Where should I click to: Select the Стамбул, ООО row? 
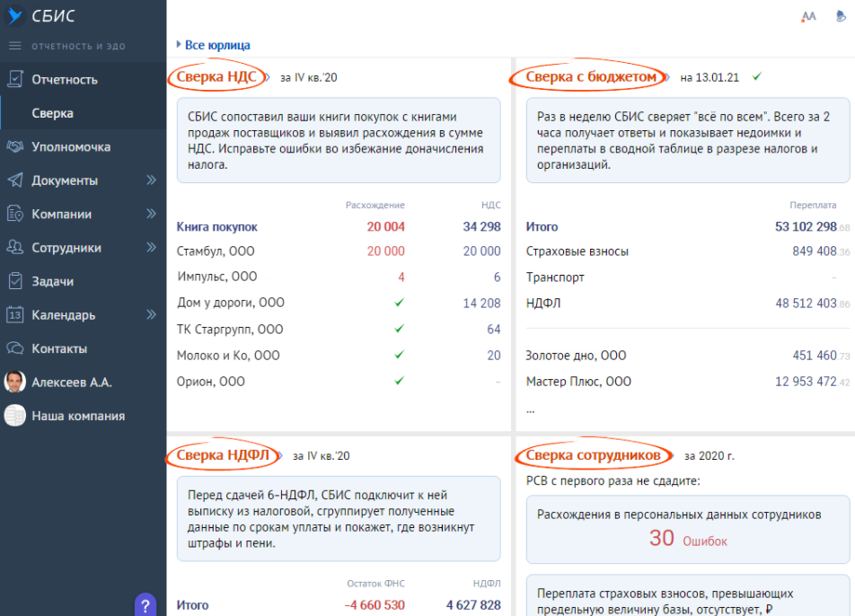[x=338, y=251]
